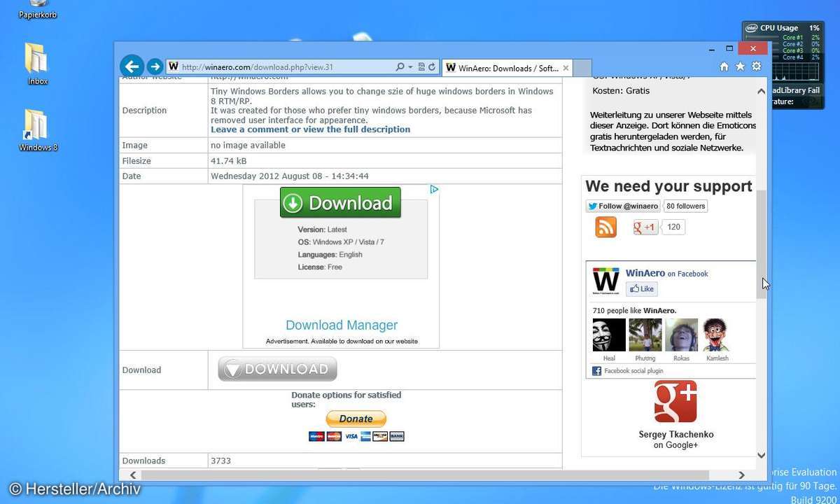Viewport: 840px width, 504px height.
Task: Go back with the browser back arrow
Action: coord(132,66)
